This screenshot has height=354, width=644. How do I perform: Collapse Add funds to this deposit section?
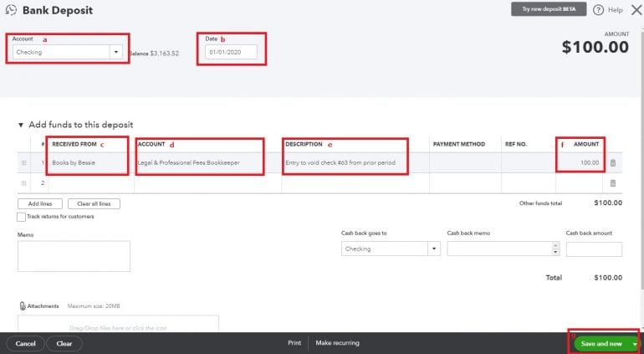[x=21, y=125]
